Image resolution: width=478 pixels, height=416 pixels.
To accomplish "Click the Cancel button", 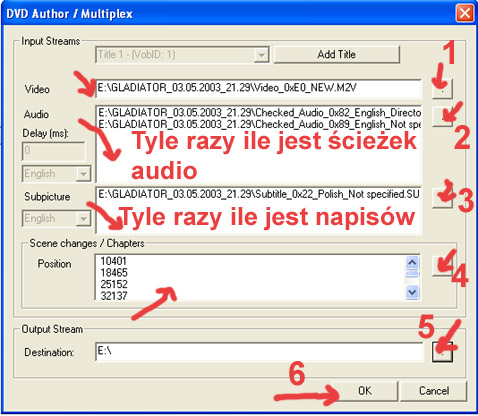I will 434,391.
